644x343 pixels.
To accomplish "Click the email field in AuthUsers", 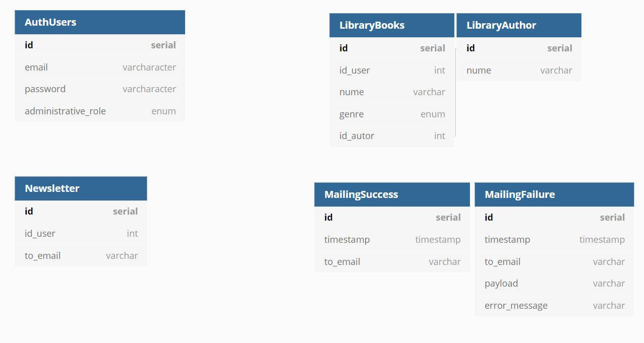I will point(100,67).
